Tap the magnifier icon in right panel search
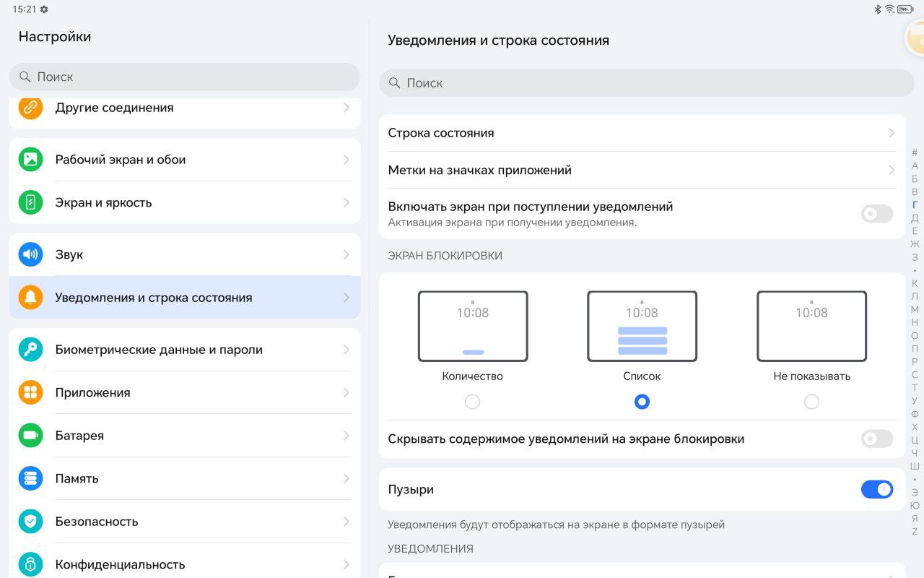This screenshot has height=578, width=924. coord(395,83)
